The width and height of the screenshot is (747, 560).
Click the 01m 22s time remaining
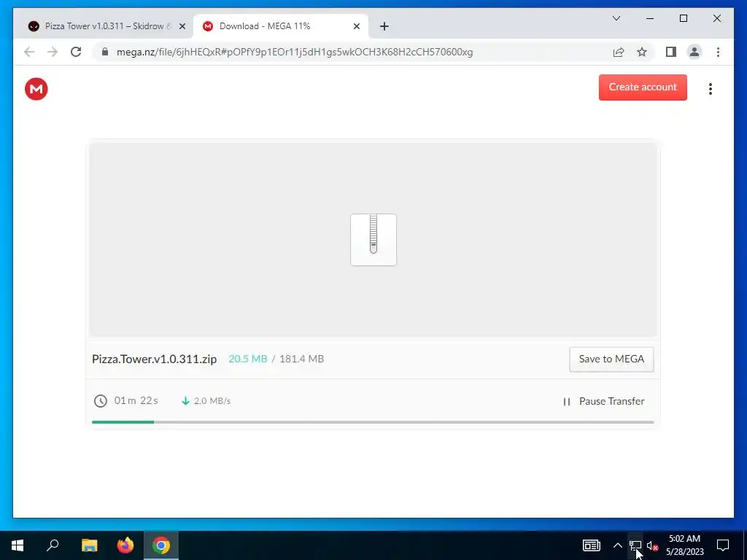[x=136, y=400]
